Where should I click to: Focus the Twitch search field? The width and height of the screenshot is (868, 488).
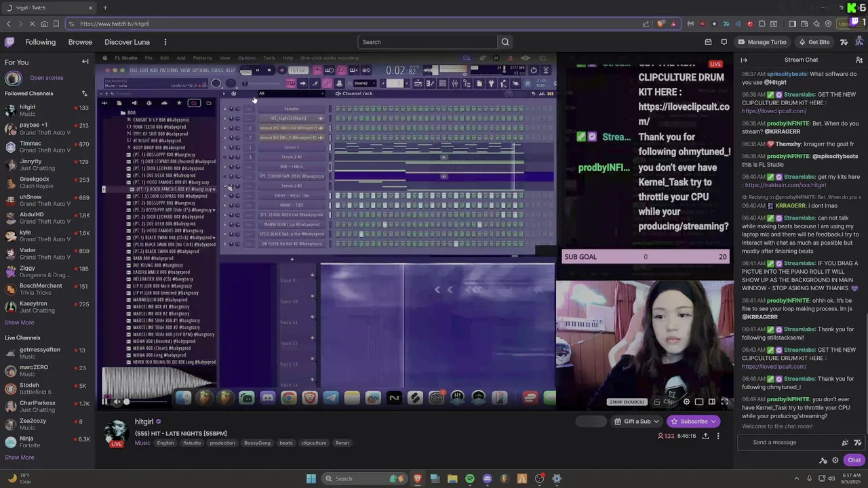(x=427, y=42)
